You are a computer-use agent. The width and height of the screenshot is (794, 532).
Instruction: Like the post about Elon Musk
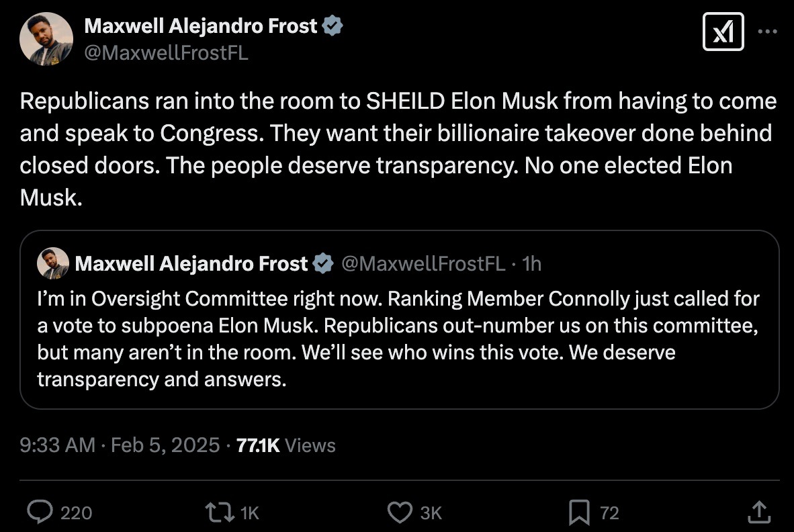pos(400,513)
